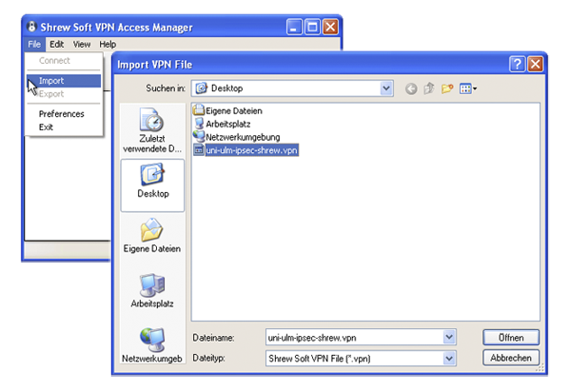Screen dimensions: 570x392
Task: Click the Abbrechen button
Action: coord(511,358)
